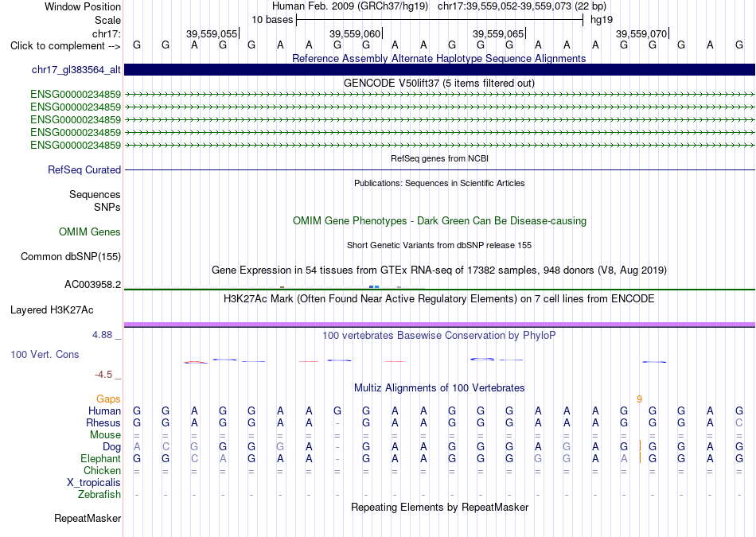Open 100 vertebrates Basewise Conservation by PhyloP title

point(439,336)
